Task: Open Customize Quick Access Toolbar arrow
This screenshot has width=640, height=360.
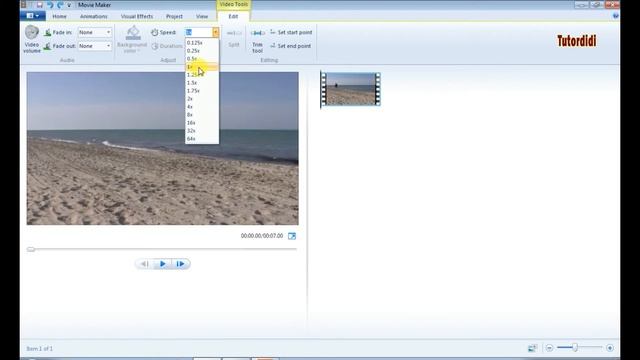Action: click(x=69, y=5)
